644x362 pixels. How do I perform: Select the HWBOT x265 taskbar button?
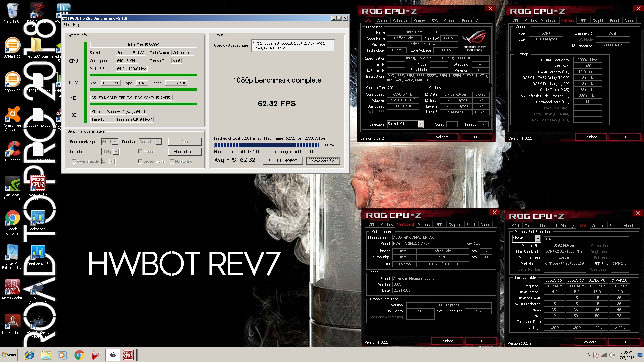pos(113,355)
